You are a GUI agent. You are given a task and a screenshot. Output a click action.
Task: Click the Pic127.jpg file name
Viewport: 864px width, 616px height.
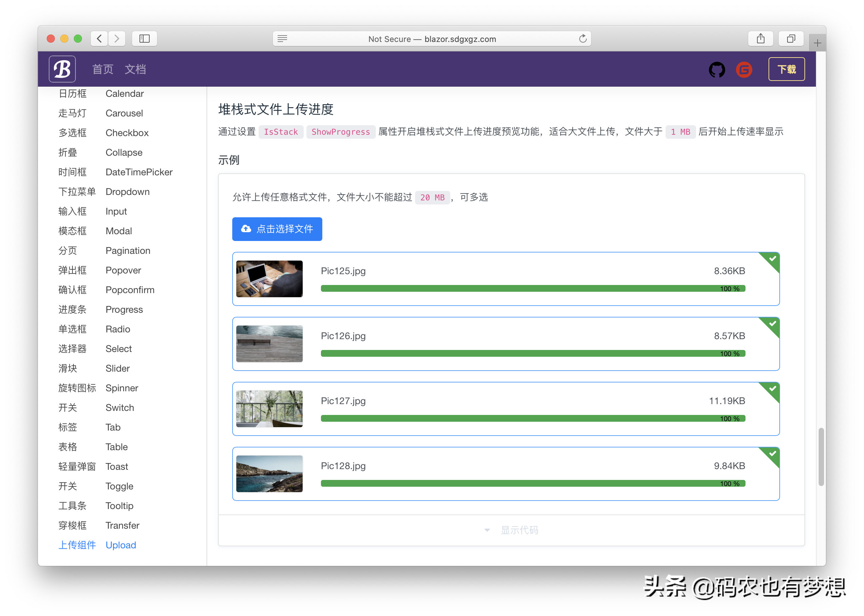(343, 401)
